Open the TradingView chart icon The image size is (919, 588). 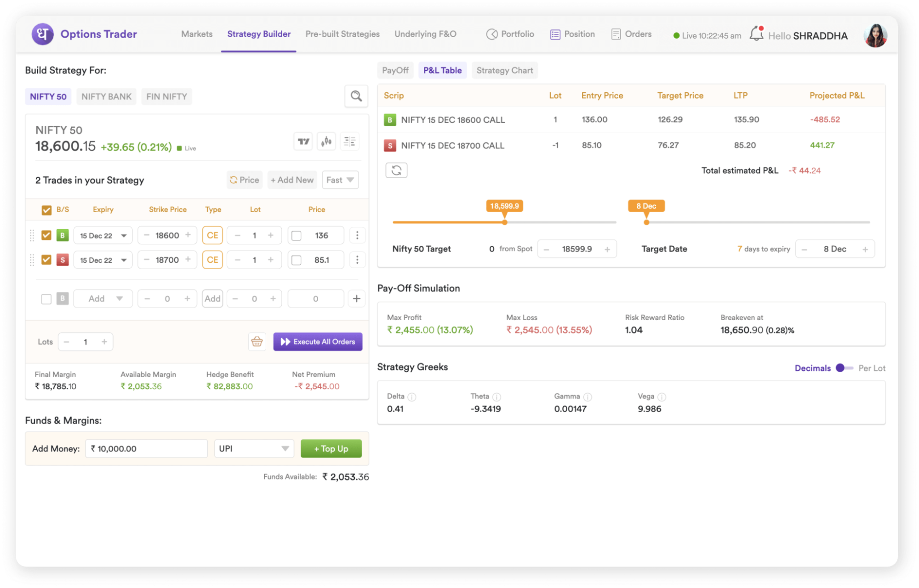click(303, 141)
